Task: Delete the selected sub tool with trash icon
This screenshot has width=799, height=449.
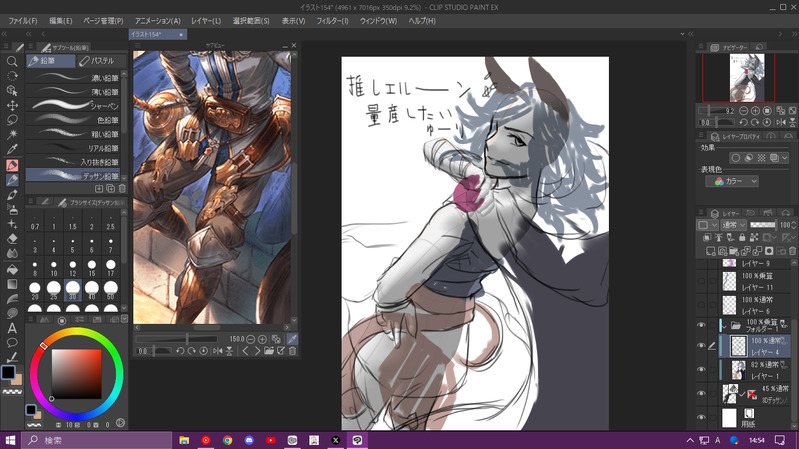Action: click(122, 189)
